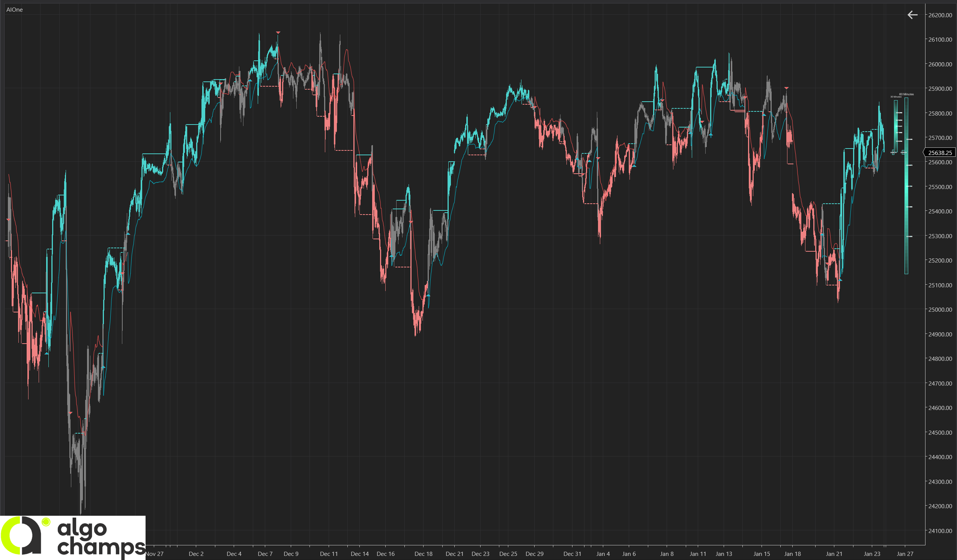The width and height of the screenshot is (957, 560).
Task: Click the Jan 4 date label
Action: tap(603, 554)
